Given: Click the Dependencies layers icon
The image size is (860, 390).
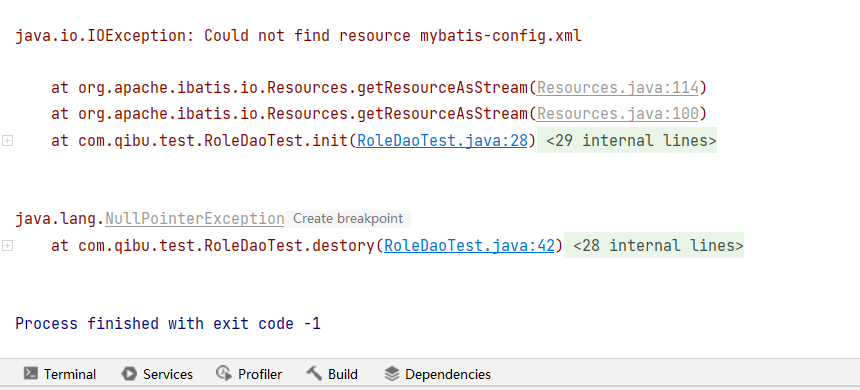Looking at the screenshot, I should click(x=392, y=374).
